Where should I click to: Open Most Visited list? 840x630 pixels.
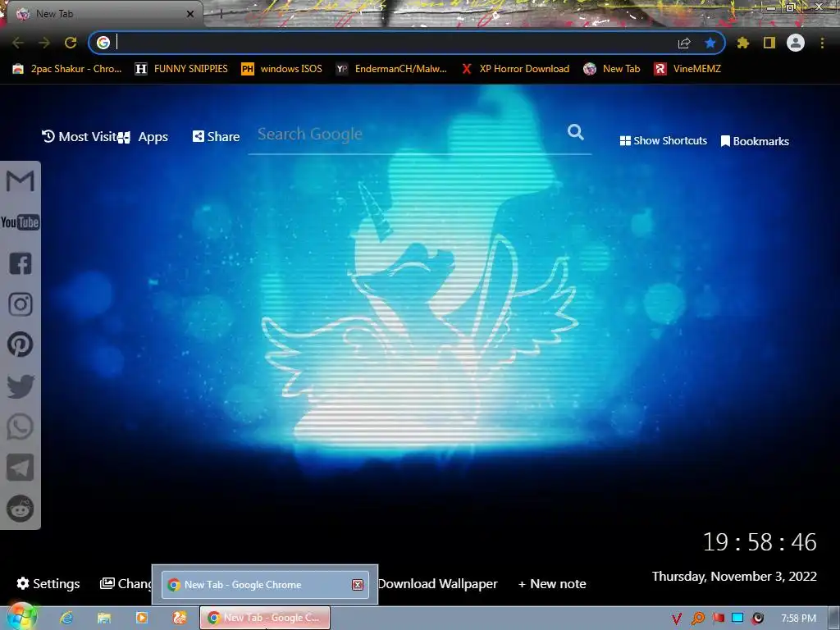(79, 137)
